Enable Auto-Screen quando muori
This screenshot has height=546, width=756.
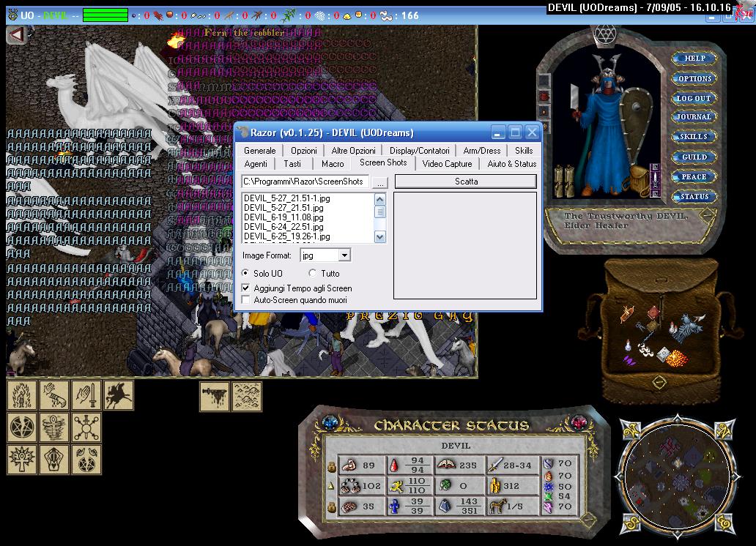(x=245, y=300)
